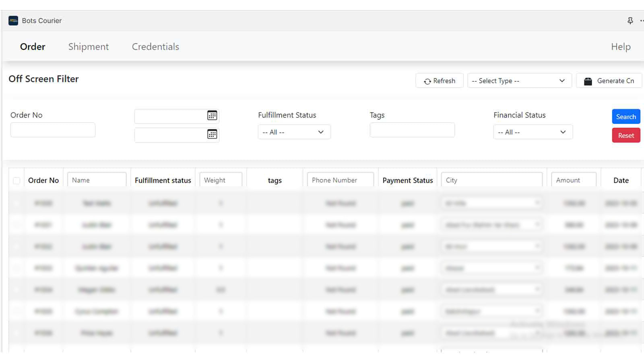The width and height of the screenshot is (644, 362).
Task: Tick the checkbox in the second order row
Action: tap(17, 225)
